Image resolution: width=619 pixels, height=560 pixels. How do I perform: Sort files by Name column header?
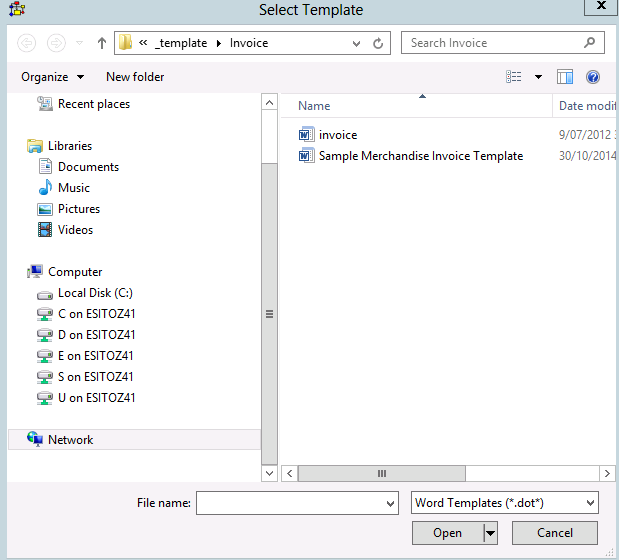314,106
